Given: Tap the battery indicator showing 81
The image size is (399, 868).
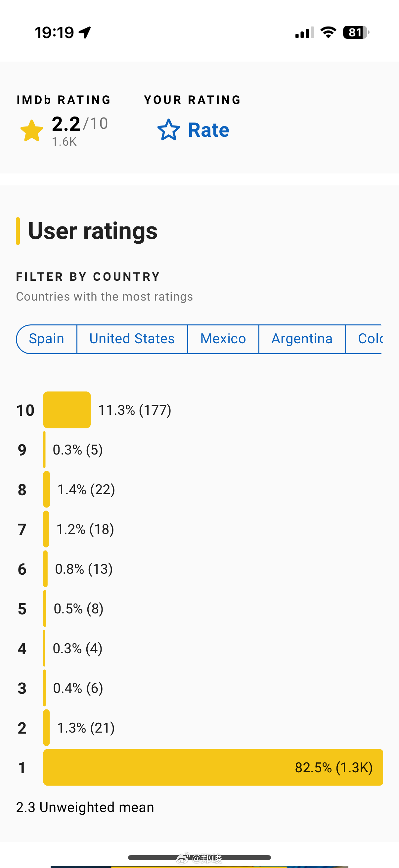Looking at the screenshot, I should [356, 32].
